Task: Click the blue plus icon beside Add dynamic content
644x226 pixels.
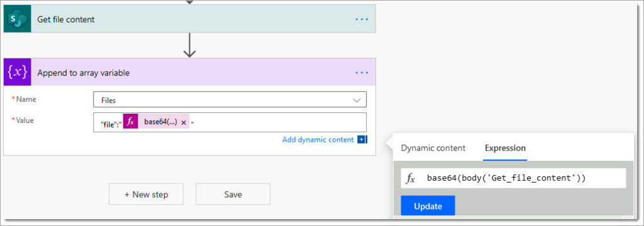Action: click(x=362, y=140)
